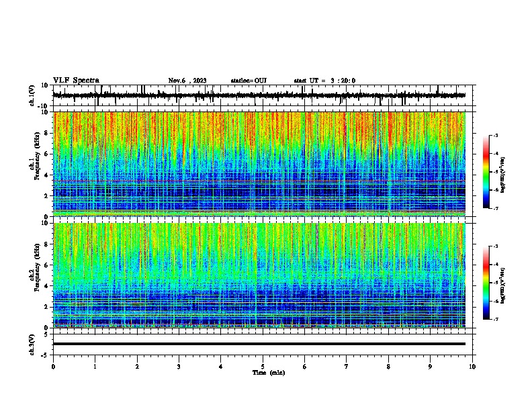Click the 'ch.1(V)' vertical axis label
This screenshot has width=532, height=411.
[x=32, y=95]
